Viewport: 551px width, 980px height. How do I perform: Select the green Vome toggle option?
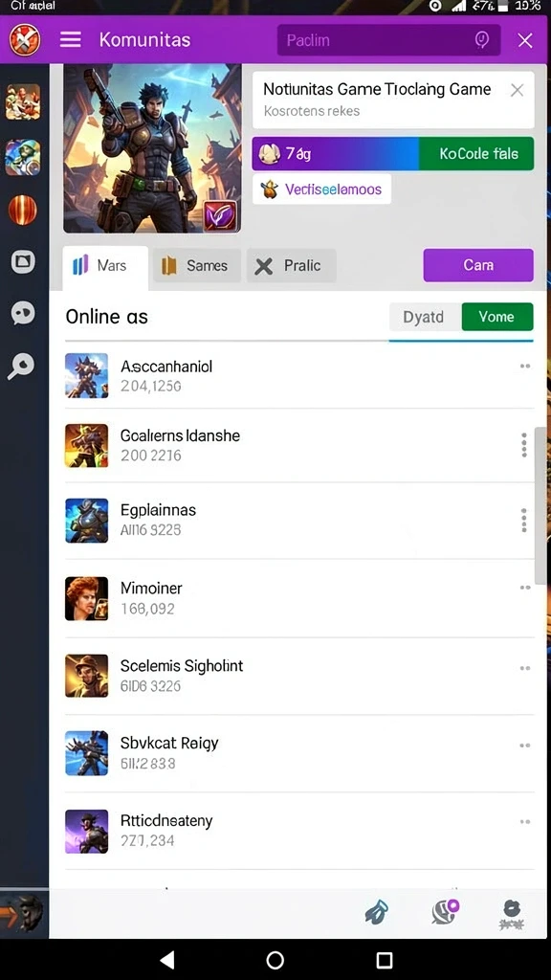pos(497,317)
